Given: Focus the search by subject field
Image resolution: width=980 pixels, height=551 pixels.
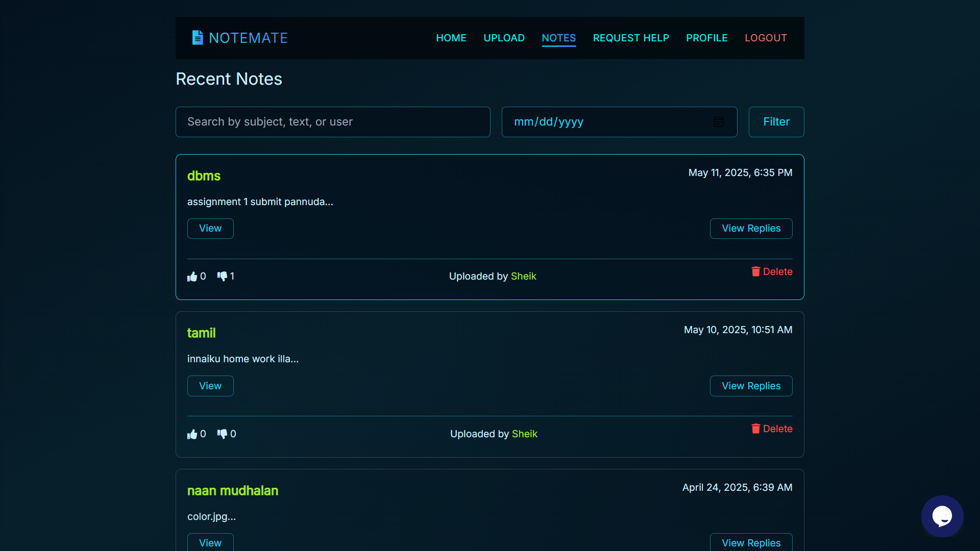Looking at the screenshot, I should tap(332, 122).
